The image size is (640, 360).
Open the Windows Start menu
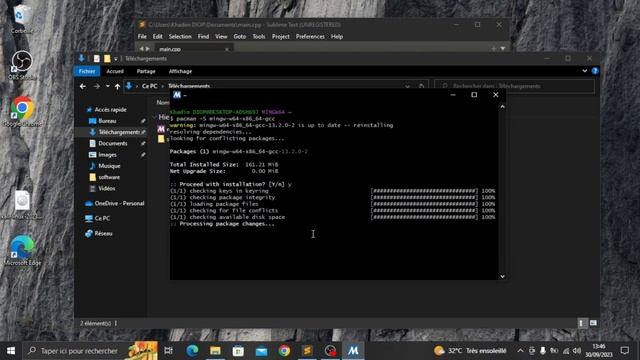click(11, 351)
